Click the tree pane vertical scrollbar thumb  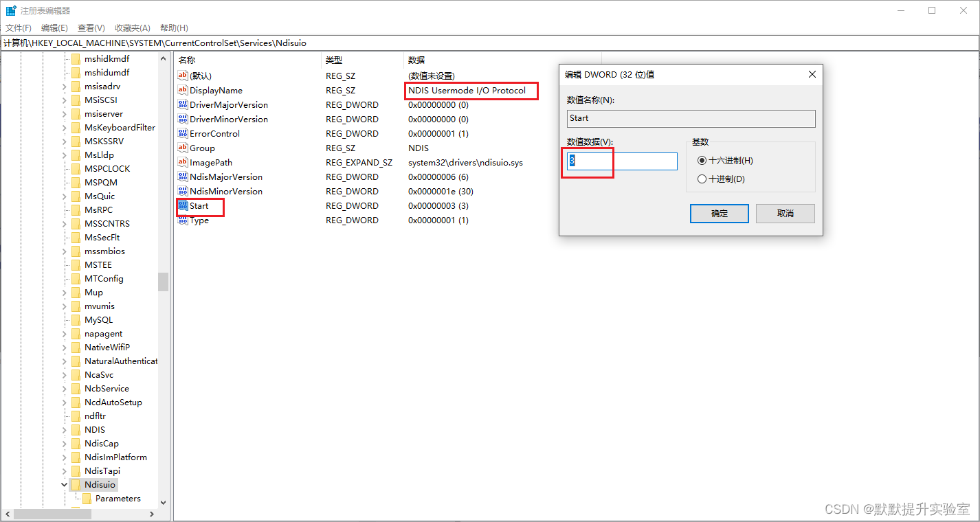163,282
